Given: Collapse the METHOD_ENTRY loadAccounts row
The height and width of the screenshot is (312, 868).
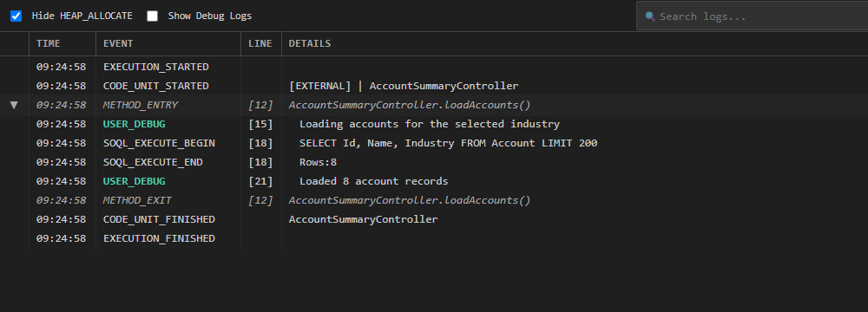Looking at the screenshot, I should pos(14,105).
